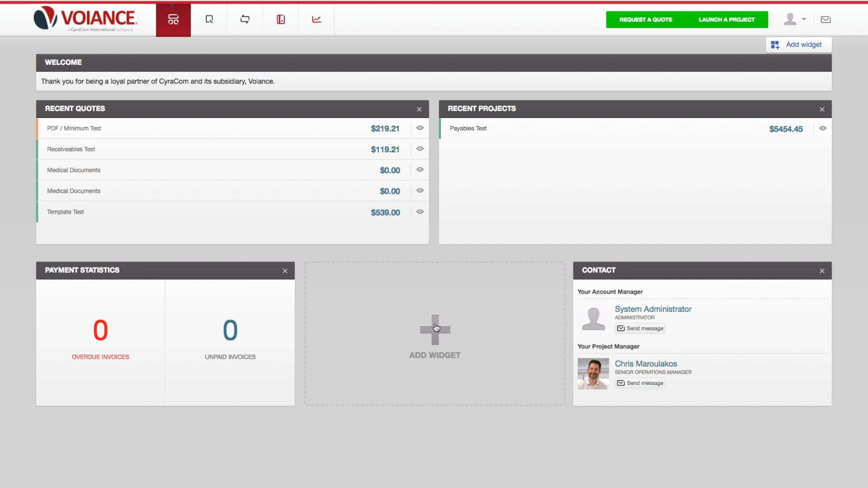The image size is (868, 488).
Task: View the PDF / Minimum Test quote eye icon
Action: point(420,128)
